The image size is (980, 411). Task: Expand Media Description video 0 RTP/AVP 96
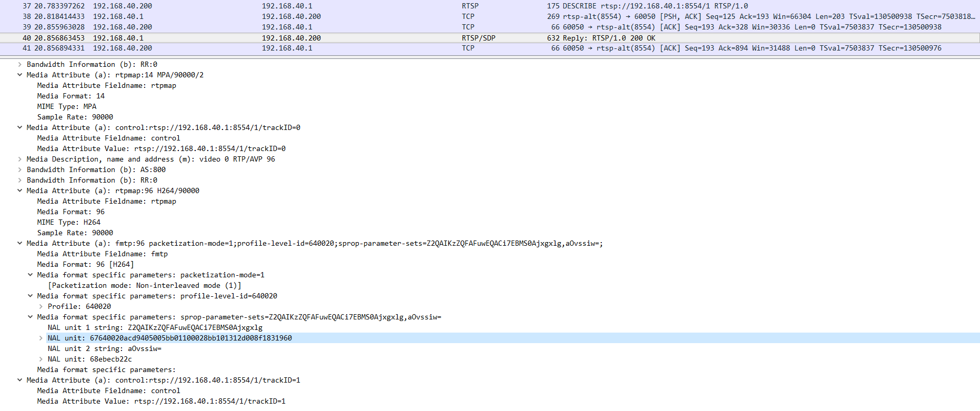pyautogui.click(x=19, y=159)
